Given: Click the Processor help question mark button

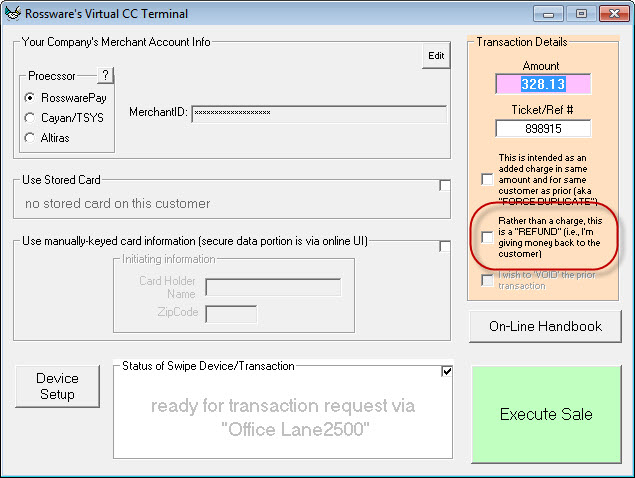Looking at the screenshot, I should pos(105,76).
